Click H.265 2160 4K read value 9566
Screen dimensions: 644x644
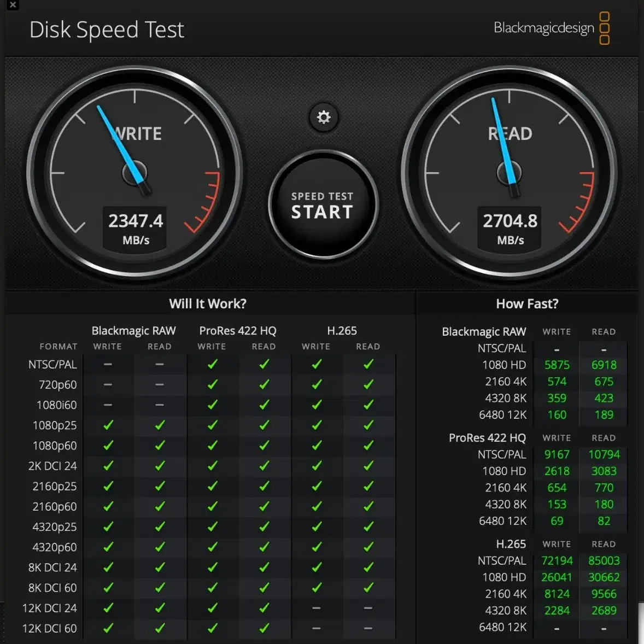coord(604,594)
